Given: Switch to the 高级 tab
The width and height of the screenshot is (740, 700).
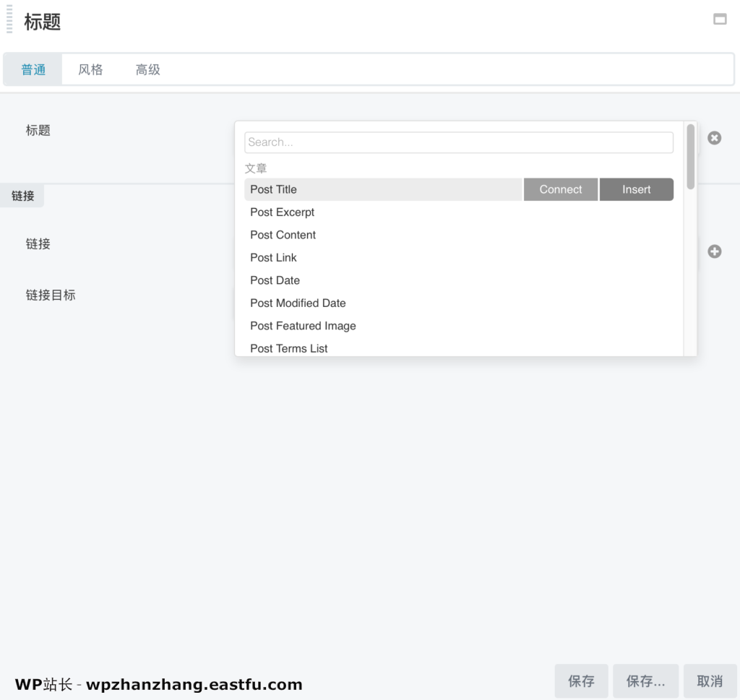Looking at the screenshot, I should click(x=147, y=70).
